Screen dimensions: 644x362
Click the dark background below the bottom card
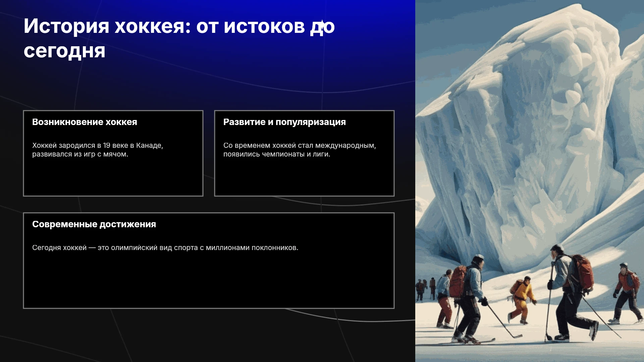(208, 335)
